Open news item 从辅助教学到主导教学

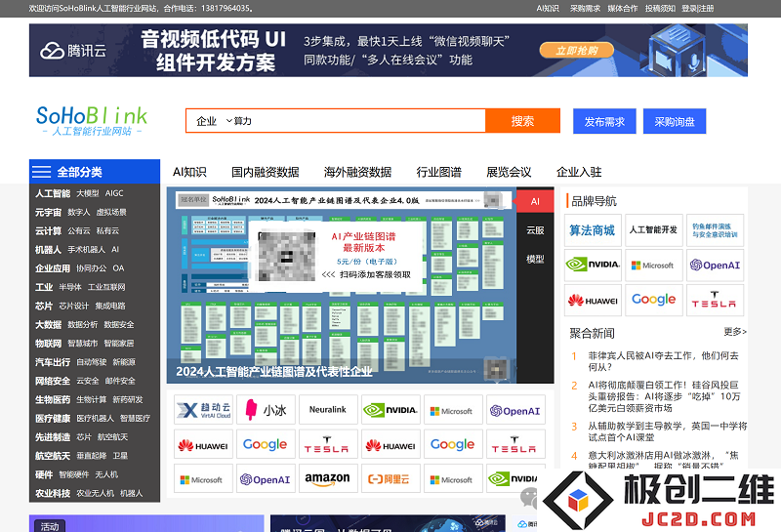[668, 431]
